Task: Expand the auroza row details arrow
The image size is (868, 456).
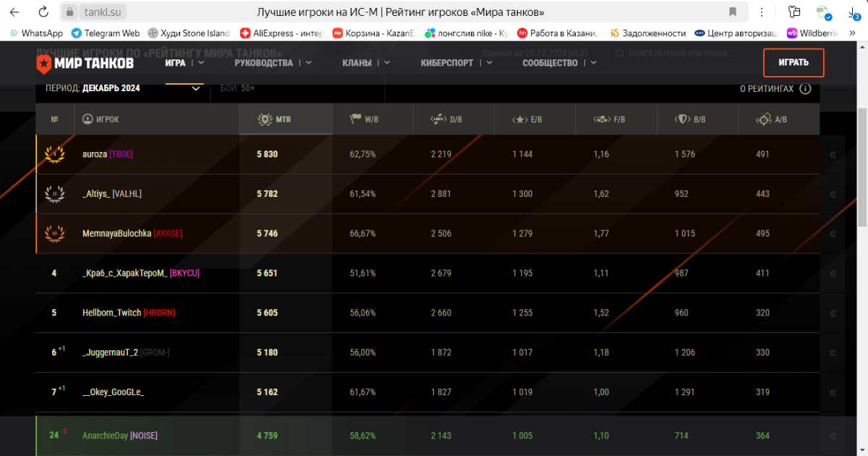Action: click(833, 154)
